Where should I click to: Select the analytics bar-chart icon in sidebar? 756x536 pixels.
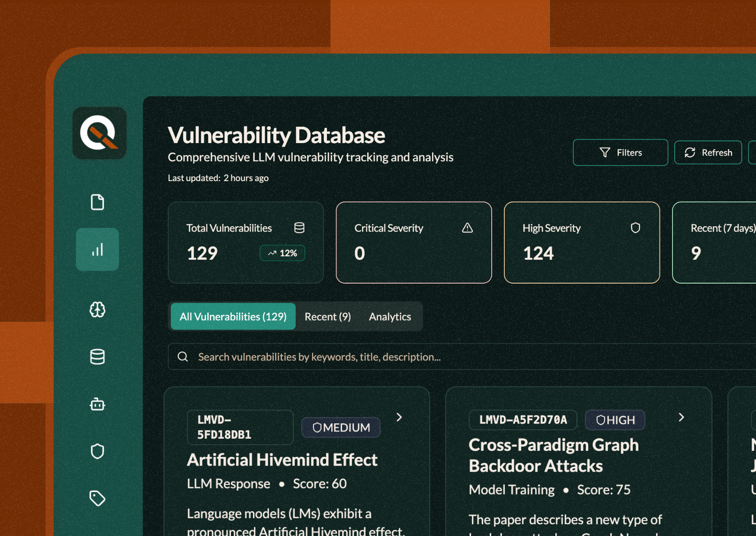(97, 249)
